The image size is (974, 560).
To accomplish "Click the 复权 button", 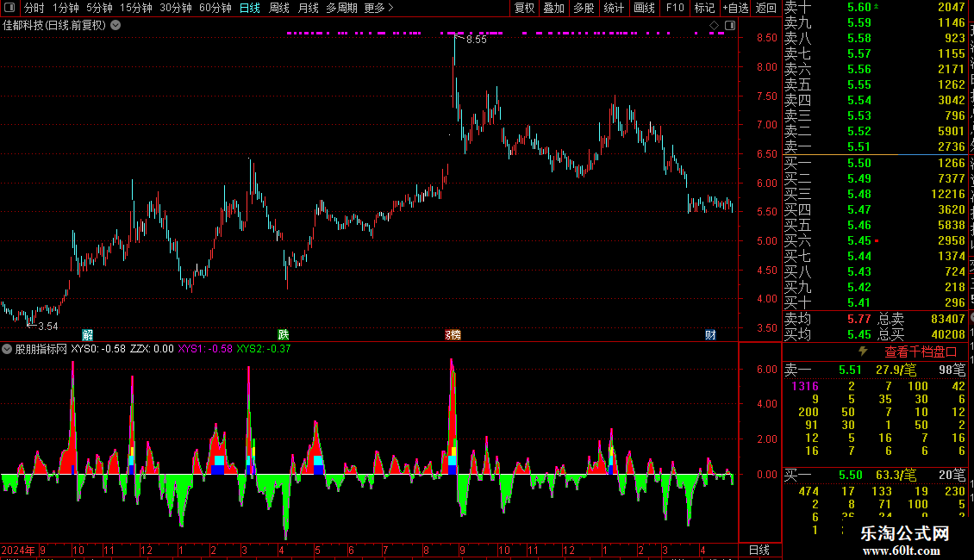I will (524, 8).
